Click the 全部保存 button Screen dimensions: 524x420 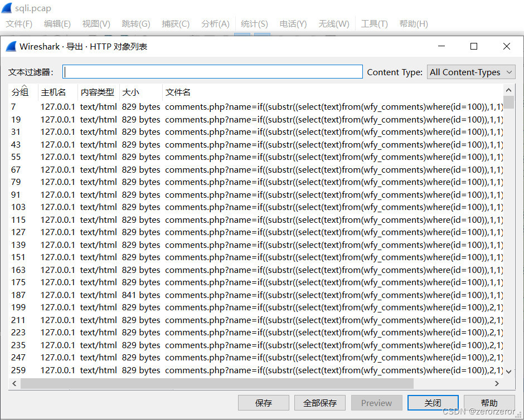320,403
